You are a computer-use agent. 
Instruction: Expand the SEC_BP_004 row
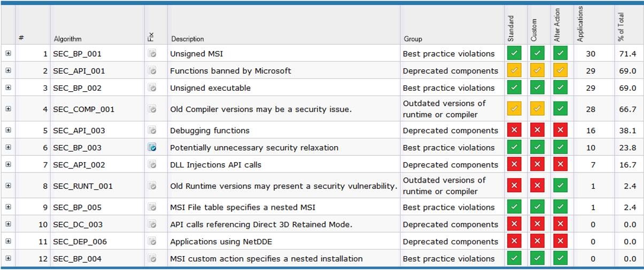point(8,259)
